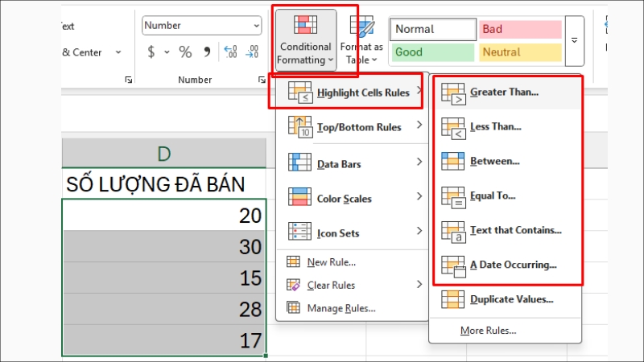Open the Number format combo box
The image size is (644, 362).
coord(201,26)
